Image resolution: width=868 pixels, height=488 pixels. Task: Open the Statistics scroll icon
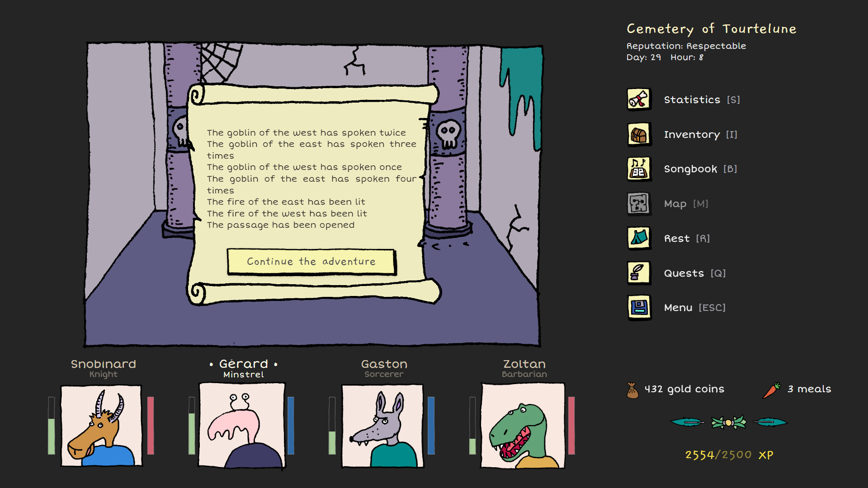pyautogui.click(x=638, y=99)
